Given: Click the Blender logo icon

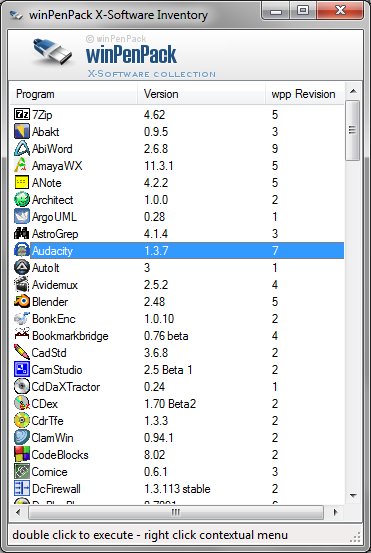Looking at the screenshot, I should pos(22,302).
